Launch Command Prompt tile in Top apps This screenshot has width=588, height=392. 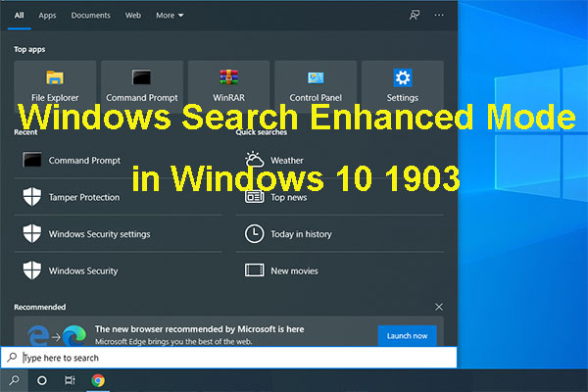(x=142, y=86)
